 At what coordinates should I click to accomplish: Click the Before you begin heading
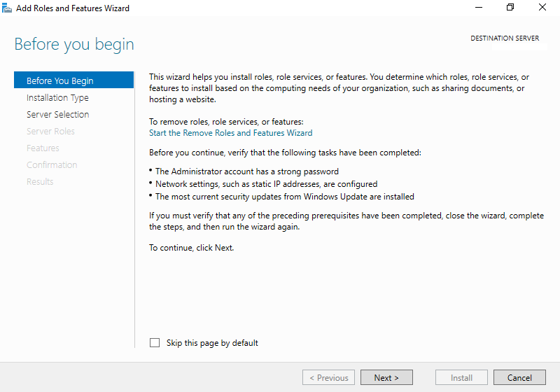click(74, 44)
